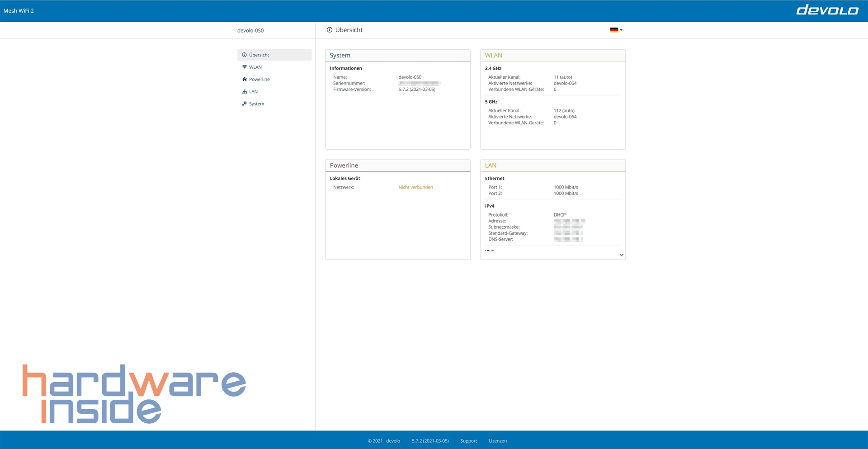
Task: Open the Lizenzen link in footer
Action: click(x=497, y=441)
